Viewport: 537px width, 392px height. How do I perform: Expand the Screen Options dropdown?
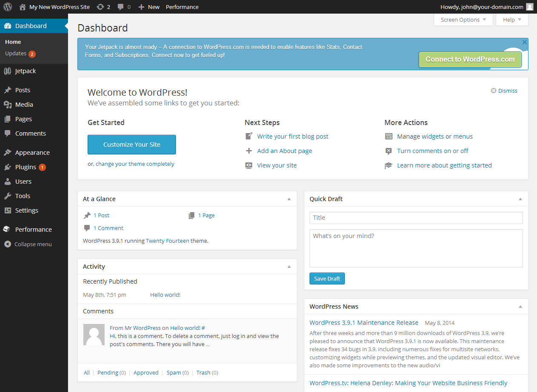tap(463, 20)
